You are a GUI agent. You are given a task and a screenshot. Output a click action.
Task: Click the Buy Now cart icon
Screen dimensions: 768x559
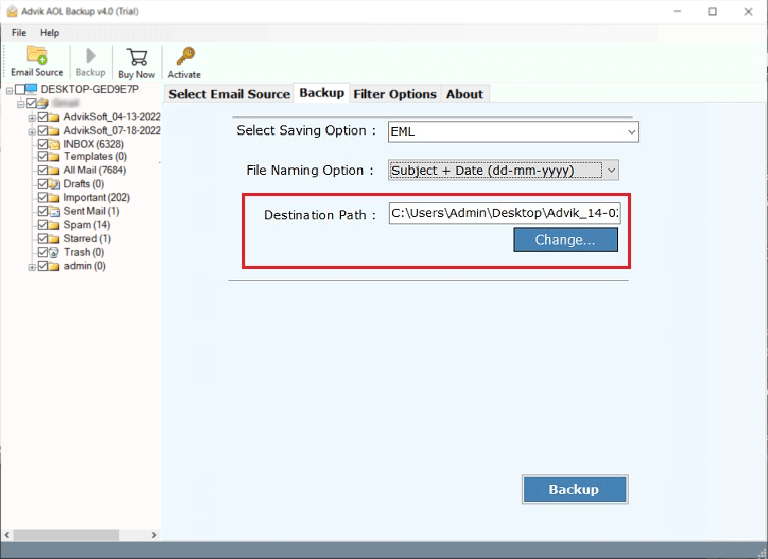[137, 57]
